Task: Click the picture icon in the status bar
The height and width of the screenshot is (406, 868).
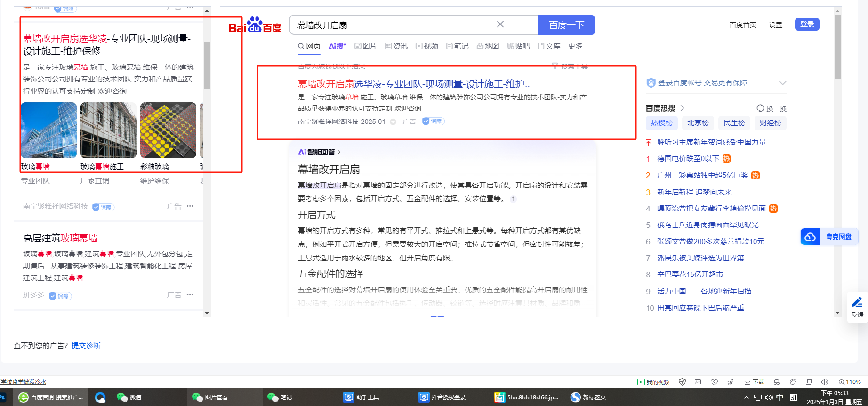Action: point(698,382)
